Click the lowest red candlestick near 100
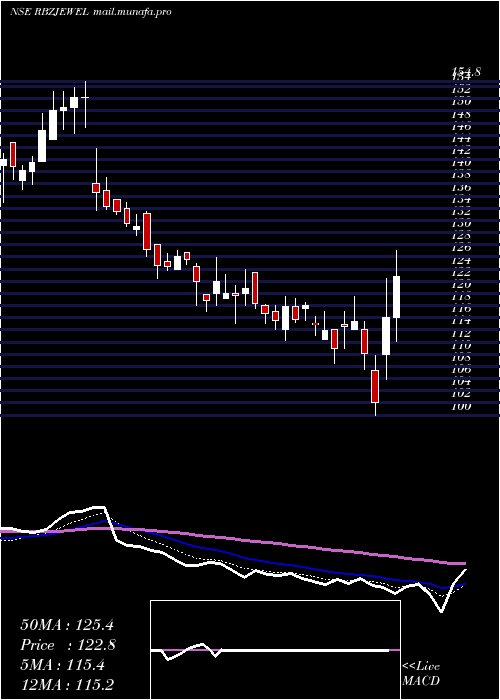500x700 pixels. point(375,386)
